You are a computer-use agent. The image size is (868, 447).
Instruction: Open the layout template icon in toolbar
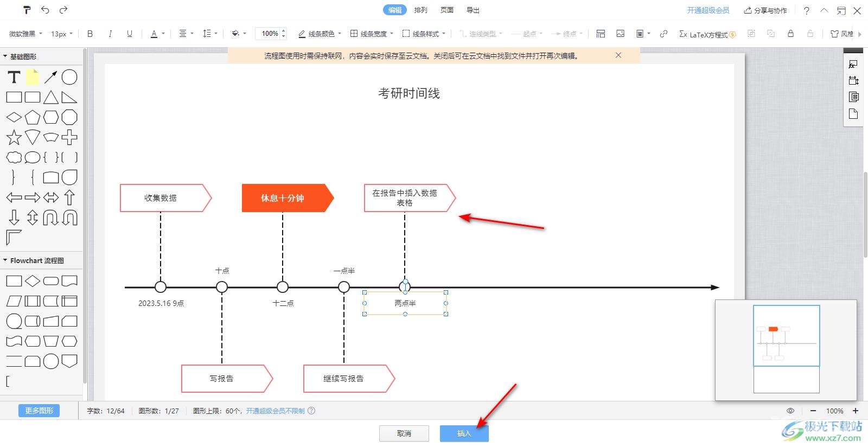(601, 34)
